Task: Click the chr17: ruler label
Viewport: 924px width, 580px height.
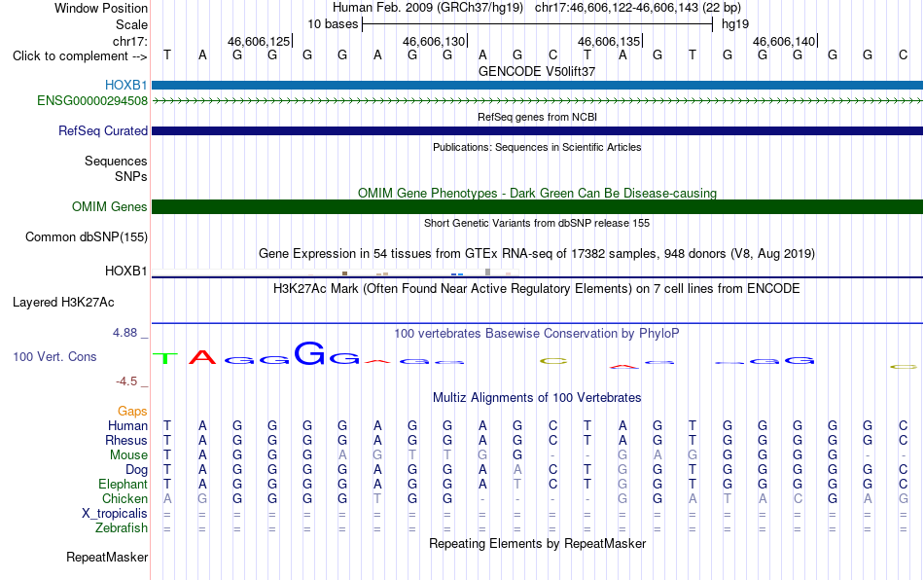Action: [x=129, y=41]
